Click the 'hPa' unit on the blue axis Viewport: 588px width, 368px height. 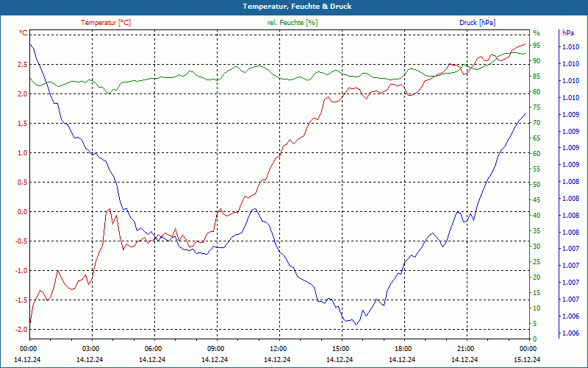click(x=568, y=33)
